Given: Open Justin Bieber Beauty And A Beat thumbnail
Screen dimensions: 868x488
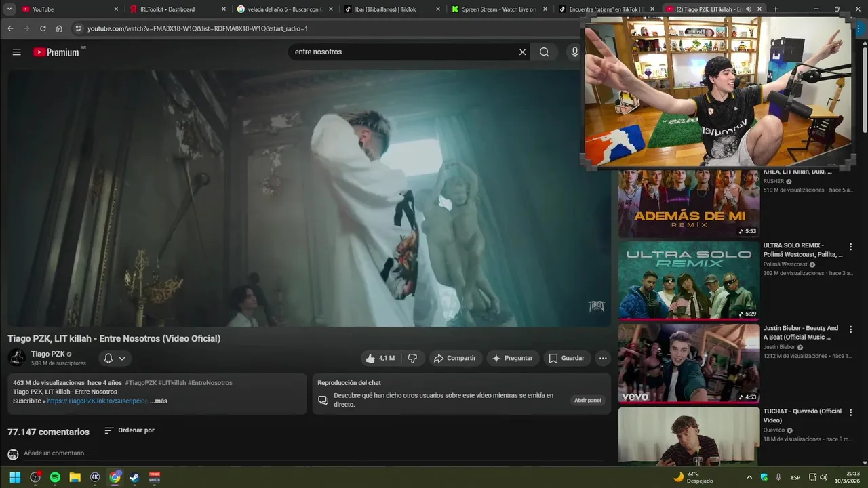Looking at the screenshot, I should click(x=689, y=363).
